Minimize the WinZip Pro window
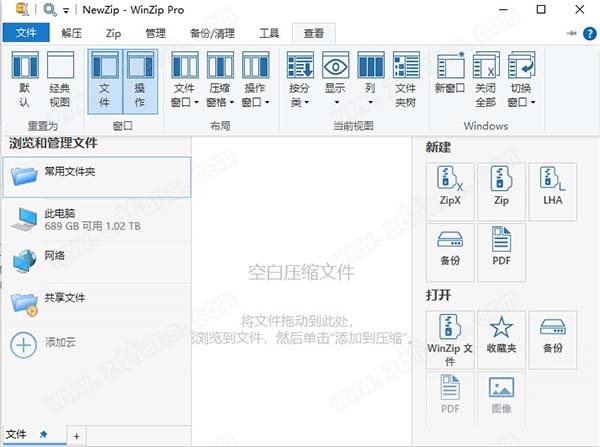The width and height of the screenshot is (600, 447). click(504, 10)
